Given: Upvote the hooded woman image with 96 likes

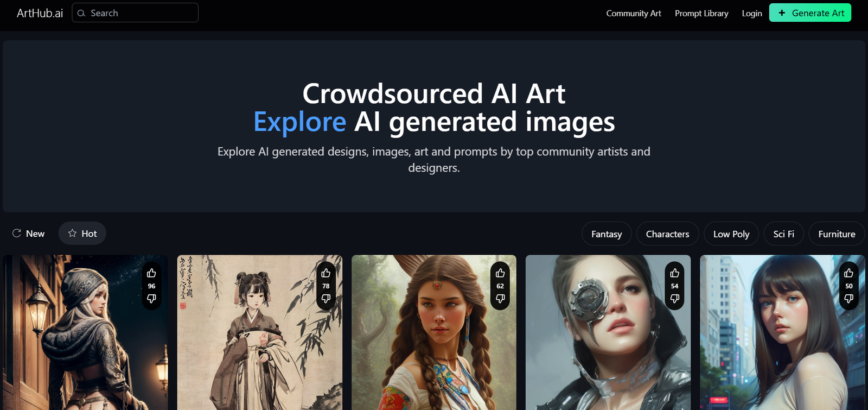Looking at the screenshot, I should [151, 273].
